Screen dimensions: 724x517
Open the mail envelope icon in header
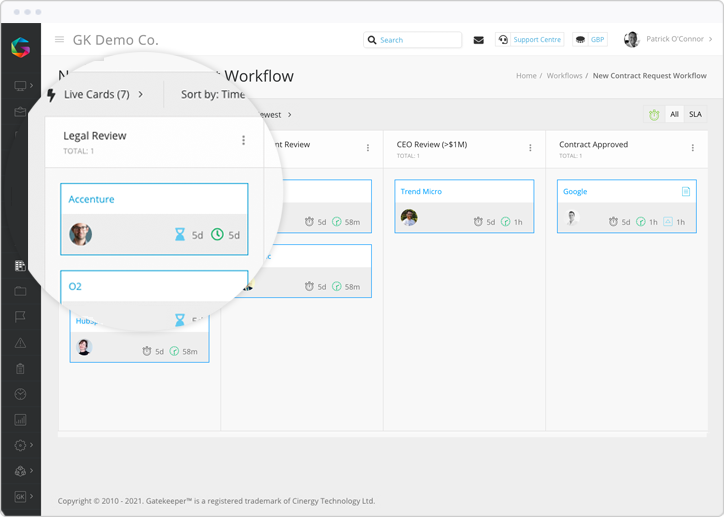click(x=478, y=40)
